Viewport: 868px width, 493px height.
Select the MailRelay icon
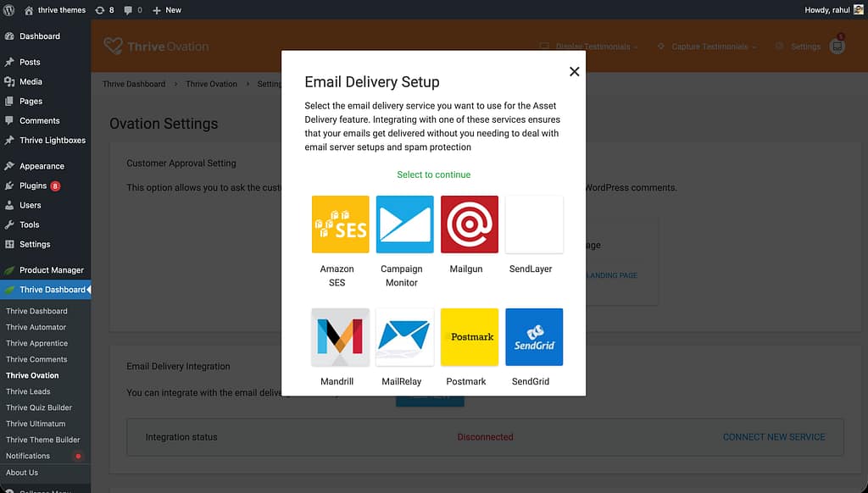point(404,337)
